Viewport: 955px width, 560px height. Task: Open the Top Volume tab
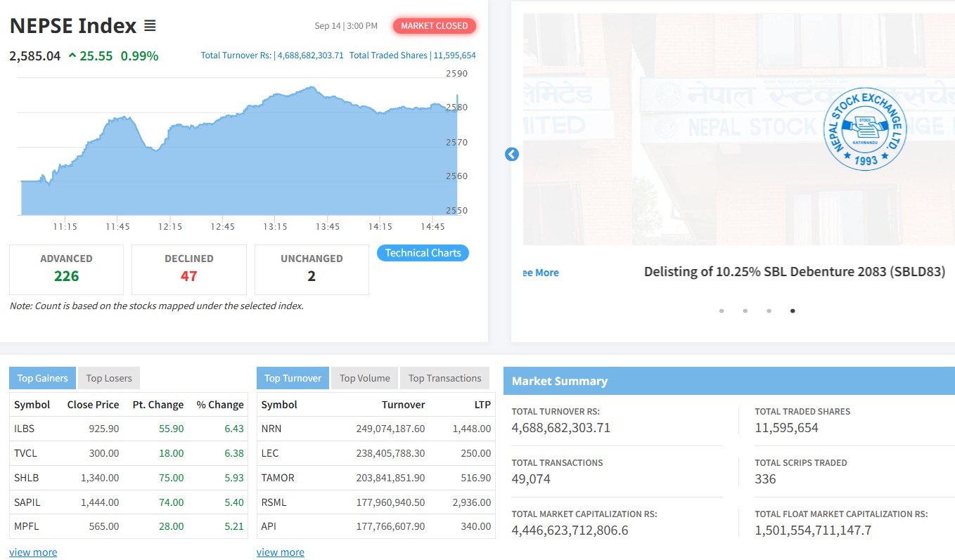(x=364, y=378)
